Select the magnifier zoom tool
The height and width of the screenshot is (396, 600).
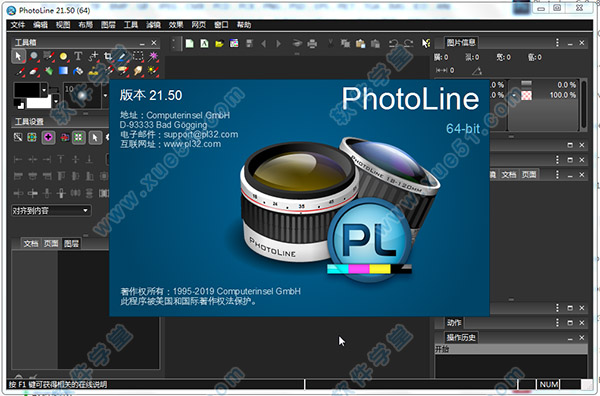click(x=34, y=56)
